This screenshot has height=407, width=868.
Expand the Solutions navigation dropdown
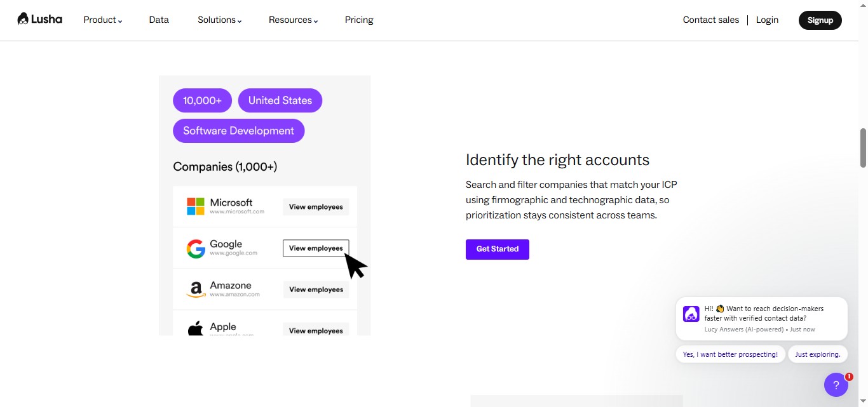coord(219,20)
